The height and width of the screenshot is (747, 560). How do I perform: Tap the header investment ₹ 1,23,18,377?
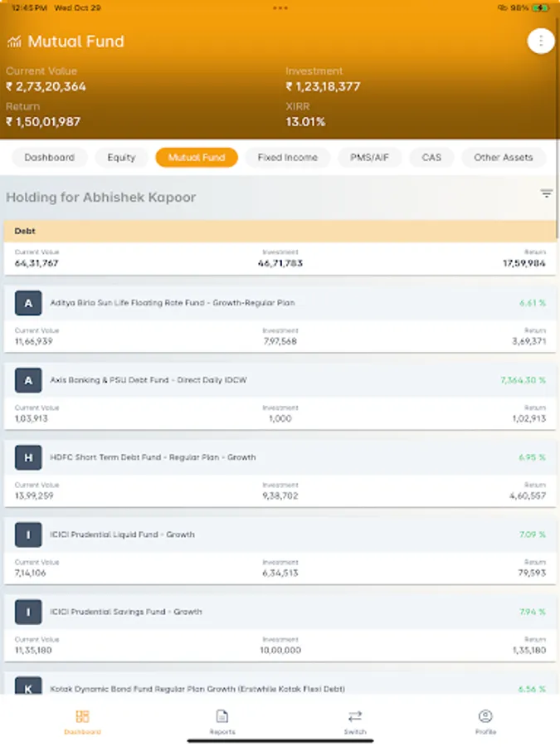(323, 86)
